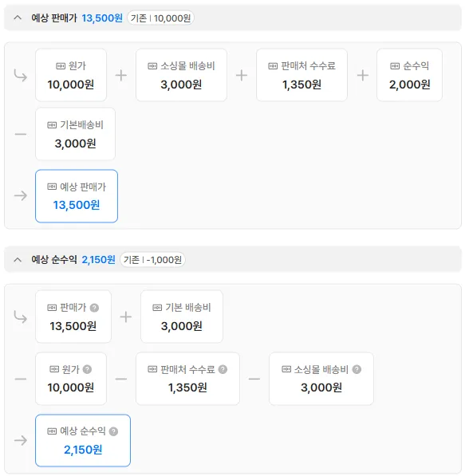Image resolution: width=465 pixels, height=476 pixels.
Task: Click the 판매가 13,500원 card in profit section
Action: click(x=73, y=317)
